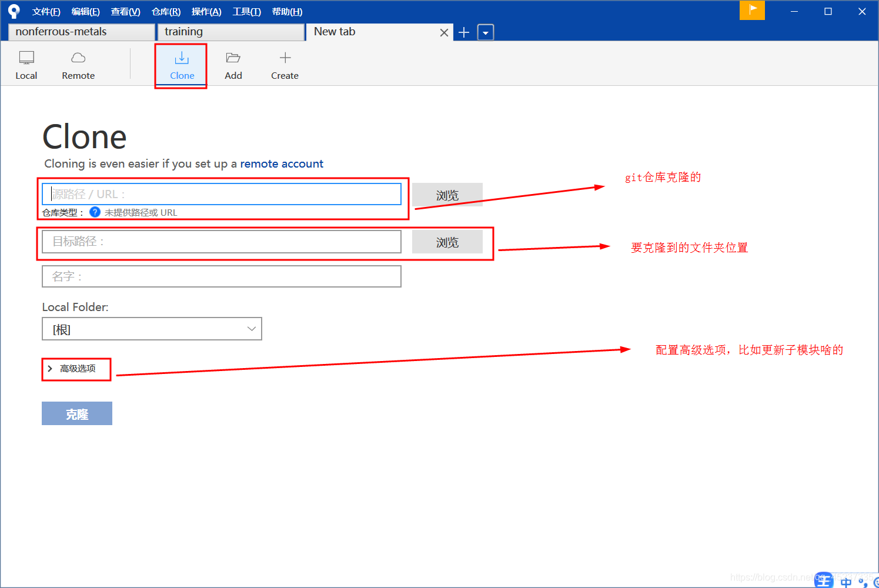Focus the 名字 input field
This screenshot has height=588, width=879.
222,276
